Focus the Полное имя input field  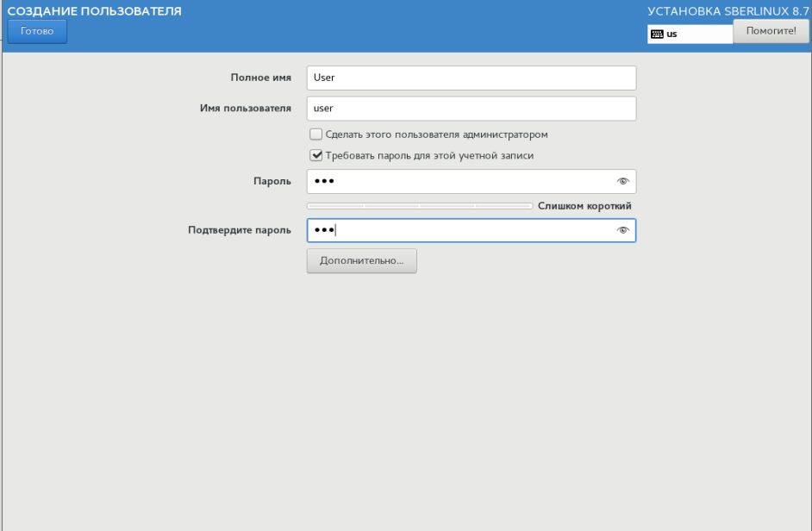click(x=471, y=78)
